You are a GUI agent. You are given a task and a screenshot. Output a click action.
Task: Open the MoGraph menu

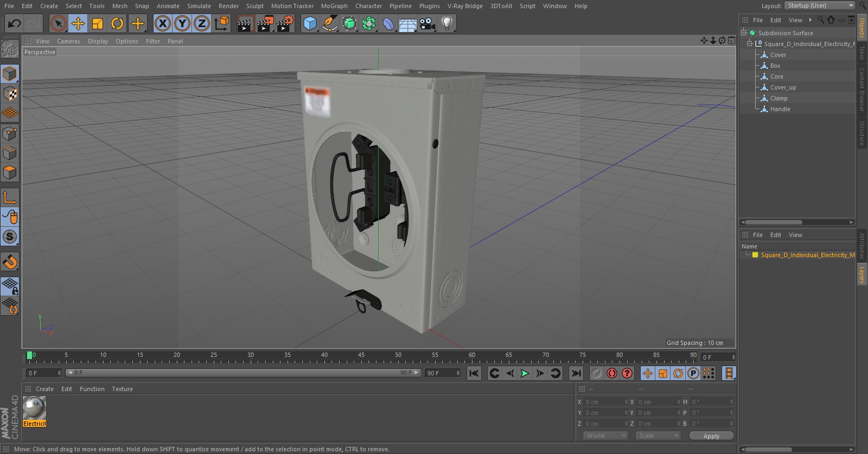(334, 6)
